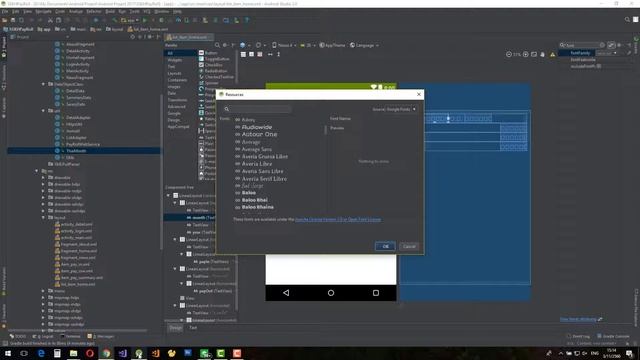The image size is (640, 360).
Task: Select the Averia Serif Libre font
Action: 264,179
